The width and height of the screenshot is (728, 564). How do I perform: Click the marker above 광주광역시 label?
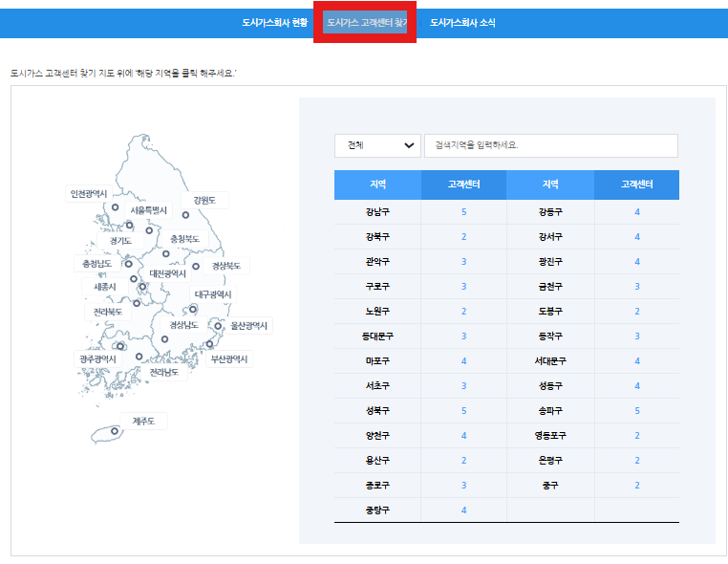[x=120, y=346]
